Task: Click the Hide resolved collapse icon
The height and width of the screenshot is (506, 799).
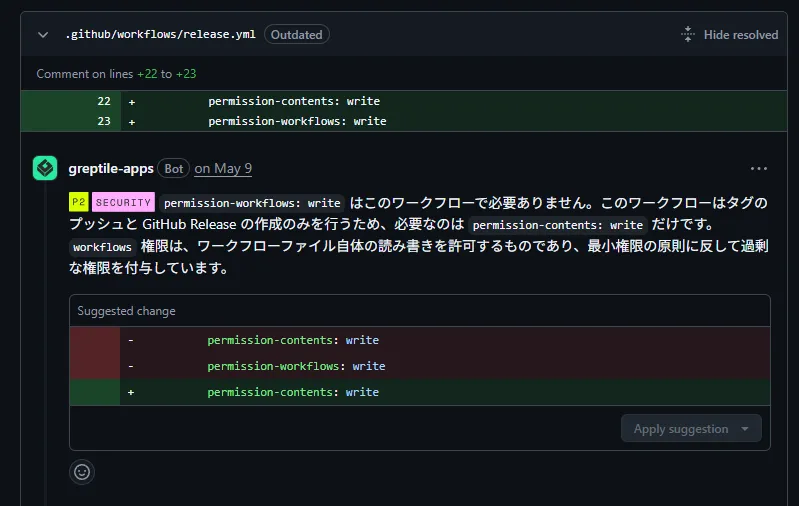Action: tap(687, 35)
